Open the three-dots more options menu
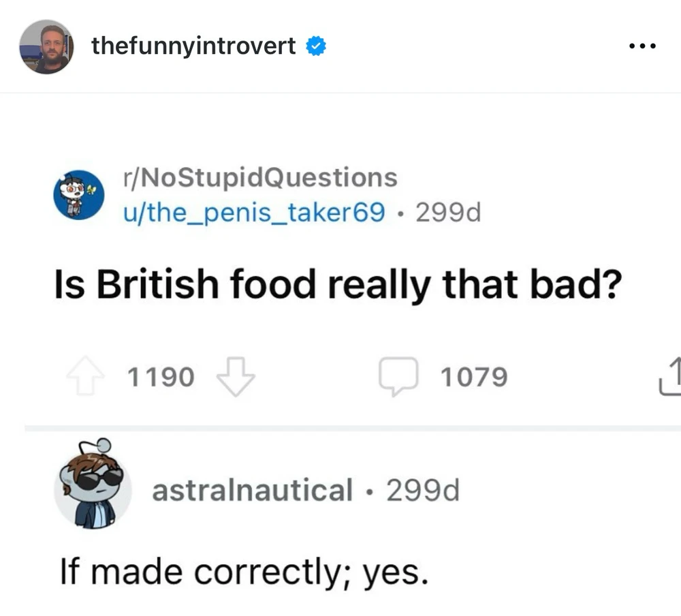Viewport: 681px width, 616px height. click(642, 46)
